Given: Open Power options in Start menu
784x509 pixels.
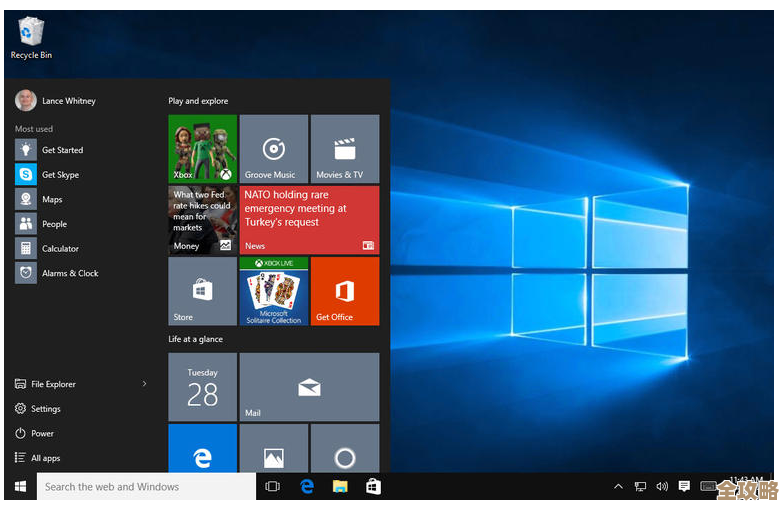Looking at the screenshot, I should (x=34, y=434).
